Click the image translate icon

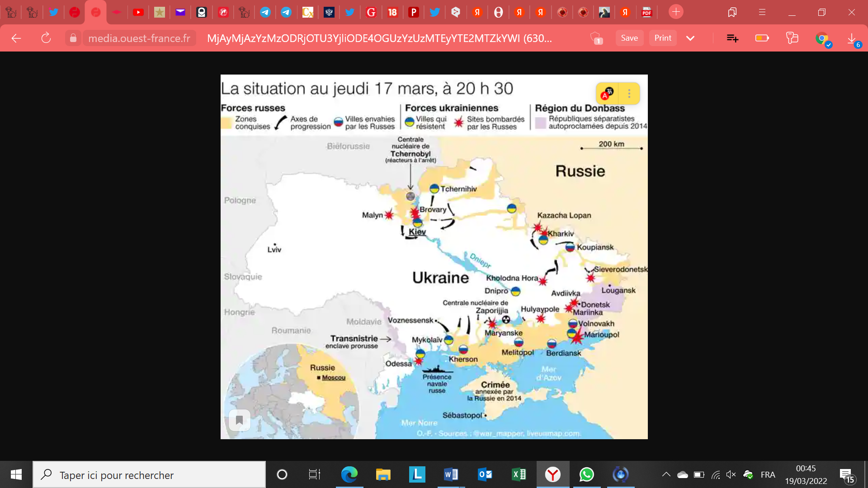click(x=607, y=94)
